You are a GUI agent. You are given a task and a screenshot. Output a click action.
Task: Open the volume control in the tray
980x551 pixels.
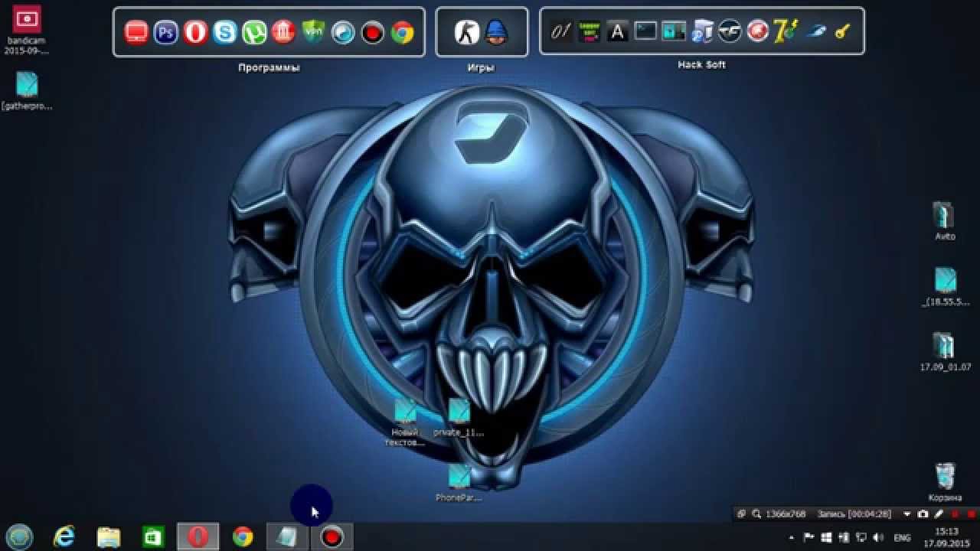[877, 537]
